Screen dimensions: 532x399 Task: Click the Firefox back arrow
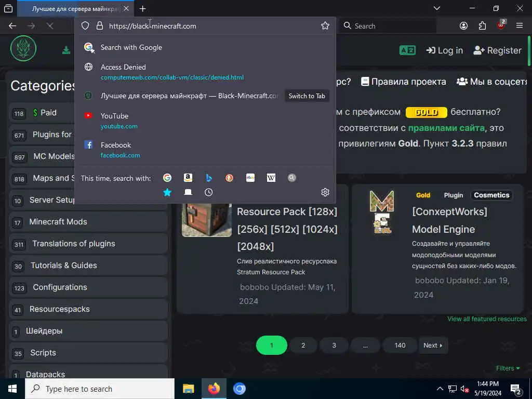click(x=12, y=26)
